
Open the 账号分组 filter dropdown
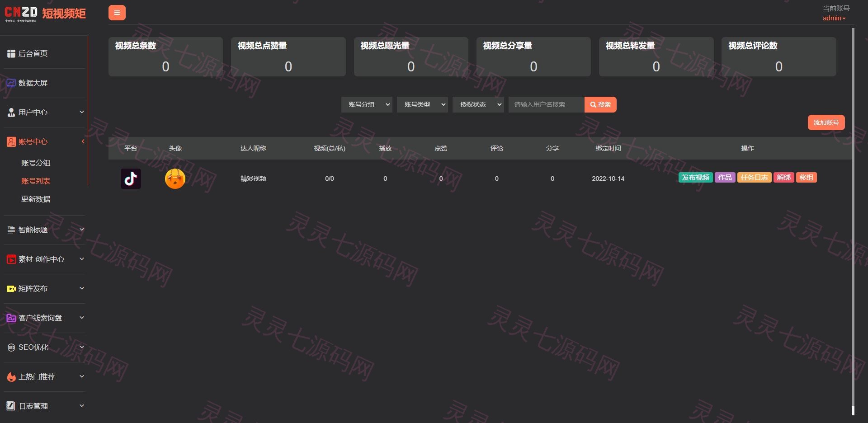click(x=367, y=104)
